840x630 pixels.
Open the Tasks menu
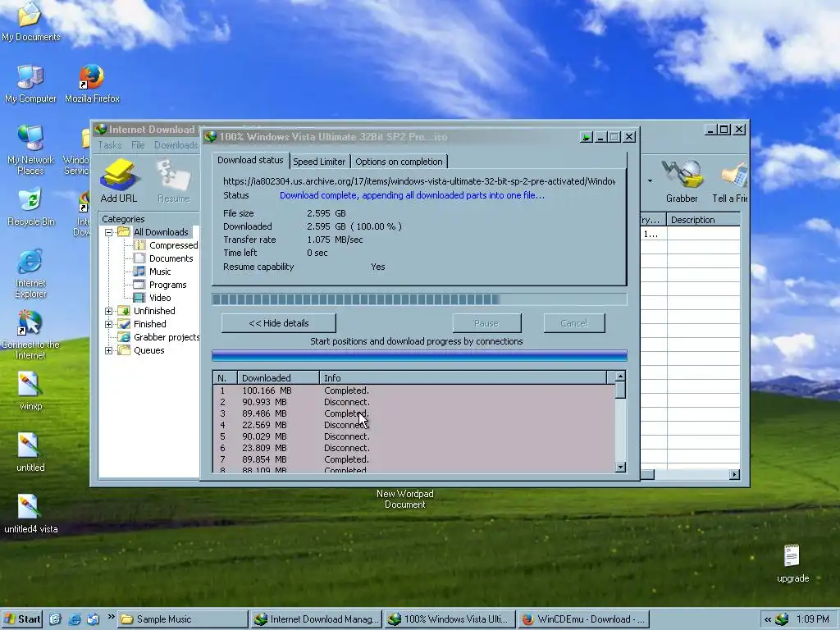point(110,145)
